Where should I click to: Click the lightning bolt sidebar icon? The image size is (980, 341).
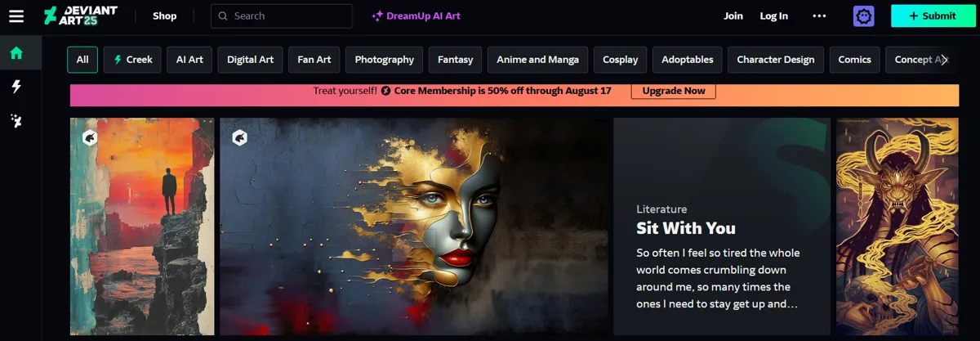tap(16, 87)
